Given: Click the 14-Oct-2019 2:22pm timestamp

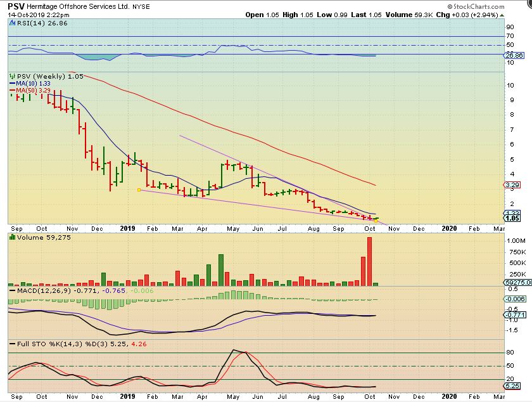Looking at the screenshot, I should [x=39, y=15].
